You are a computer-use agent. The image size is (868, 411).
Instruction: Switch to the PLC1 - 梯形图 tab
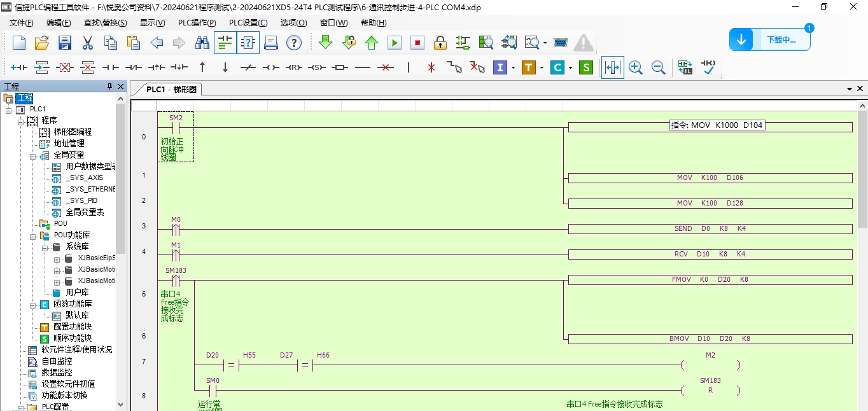point(171,89)
